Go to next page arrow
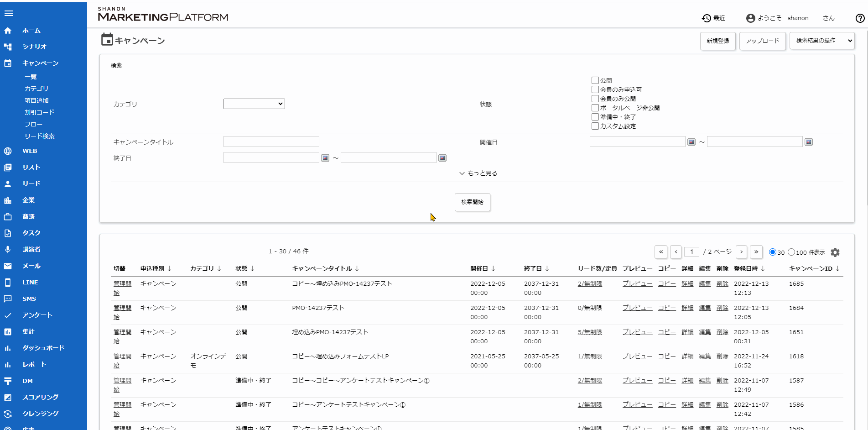This screenshot has height=430, width=868. (x=742, y=252)
